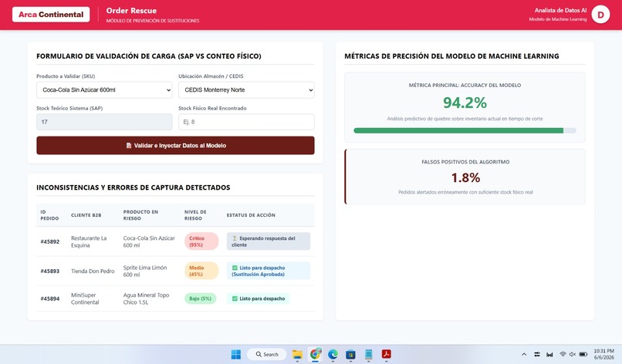
Task: Click product Agua Mineral Topo Chico 1.5L
Action: [x=146, y=298]
